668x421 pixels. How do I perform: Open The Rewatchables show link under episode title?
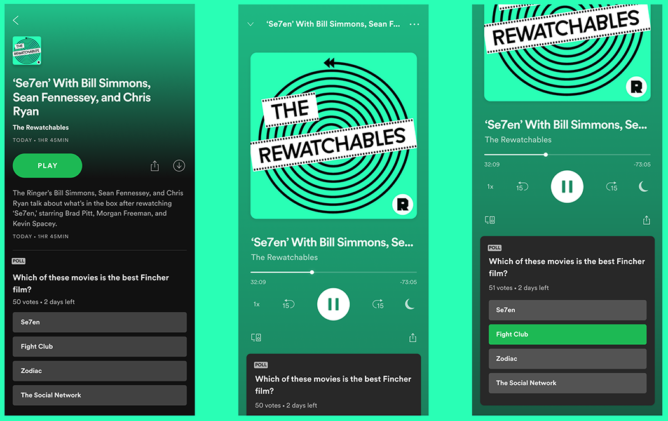coord(40,127)
